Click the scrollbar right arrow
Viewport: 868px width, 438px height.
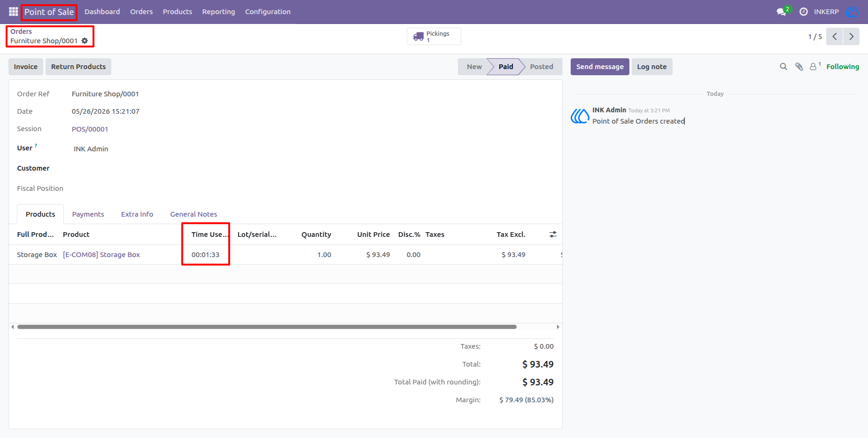point(558,327)
